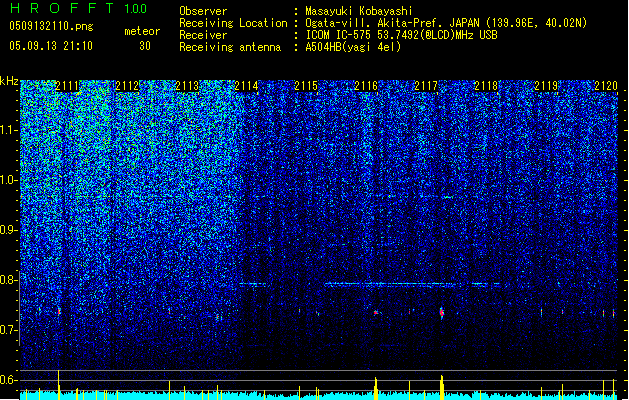Screen dimensions: 629x400
Task: Click the 2113 time marker
Action: point(187,86)
